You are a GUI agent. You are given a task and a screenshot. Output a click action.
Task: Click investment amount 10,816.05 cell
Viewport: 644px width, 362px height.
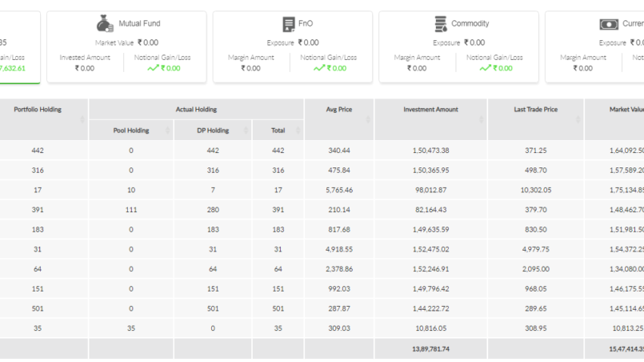pyautogui.click(x=431, y=328)
